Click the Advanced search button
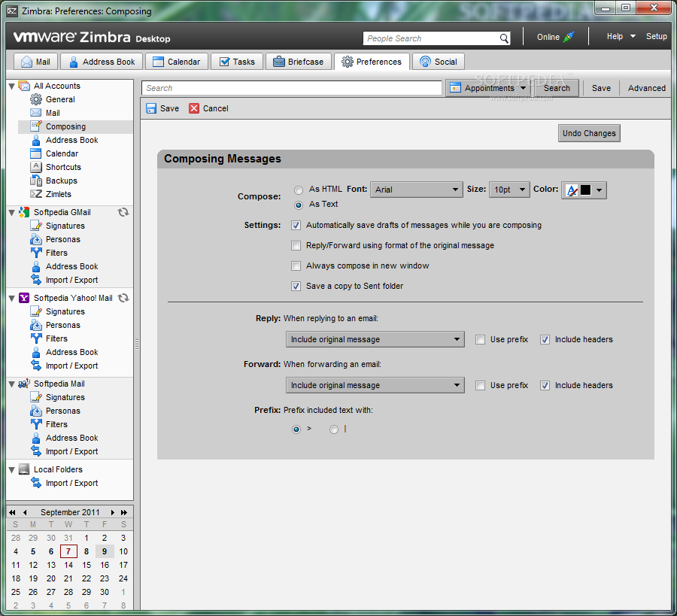Screen dimensions: 677x616 point(646,88)
